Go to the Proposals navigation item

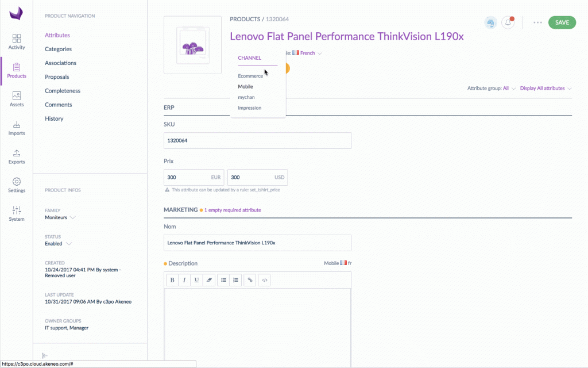pos(57,76)
